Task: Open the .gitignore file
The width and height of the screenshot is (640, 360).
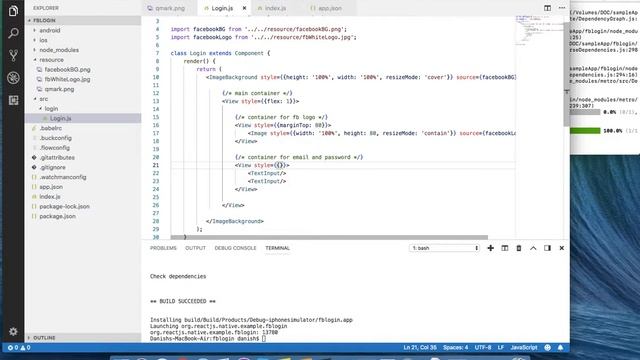Action: [x=52, y=167]
